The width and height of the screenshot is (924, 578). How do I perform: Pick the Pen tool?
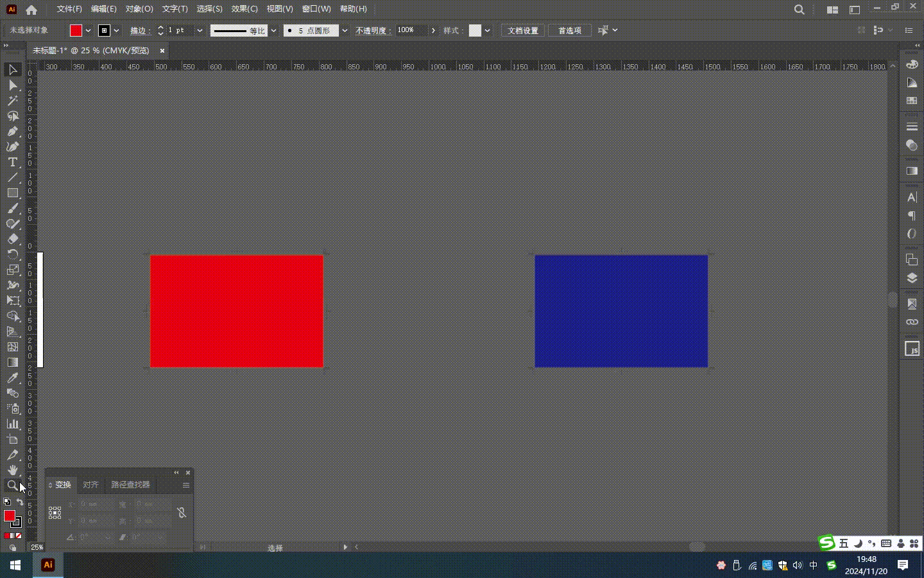(13, 132)
